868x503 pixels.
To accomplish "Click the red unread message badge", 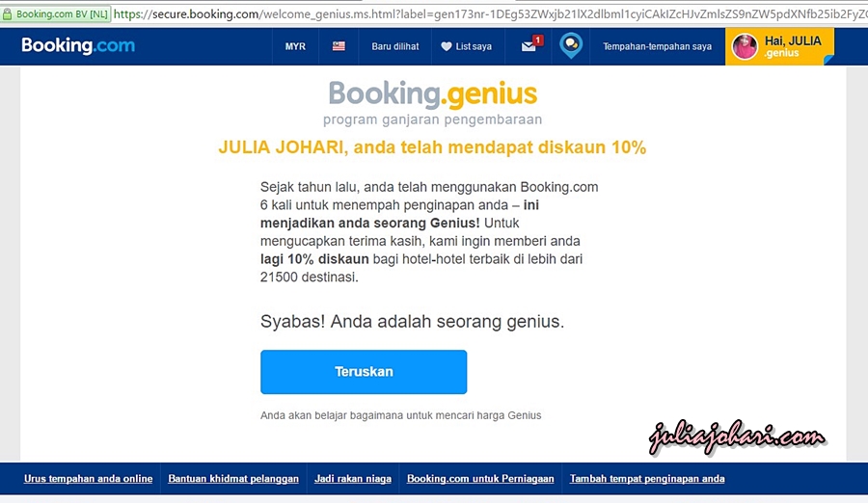I will [537, 40].
